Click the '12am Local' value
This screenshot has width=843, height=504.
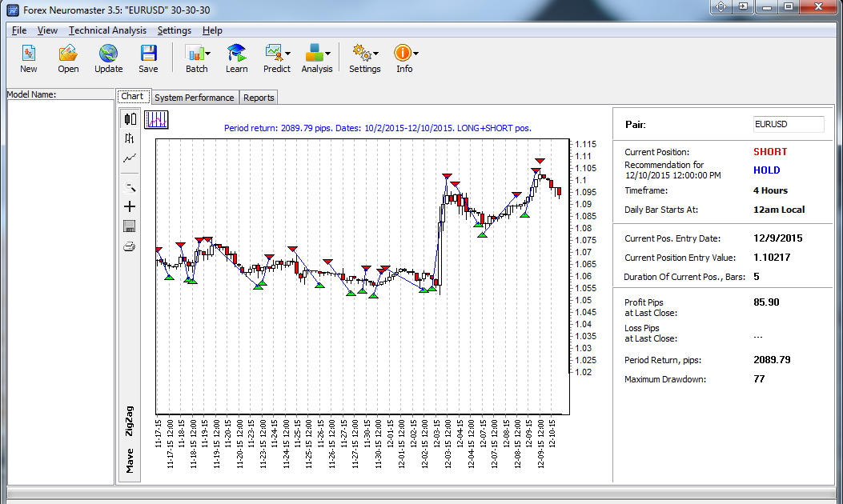pyautogui.click(x=779, y=210)
